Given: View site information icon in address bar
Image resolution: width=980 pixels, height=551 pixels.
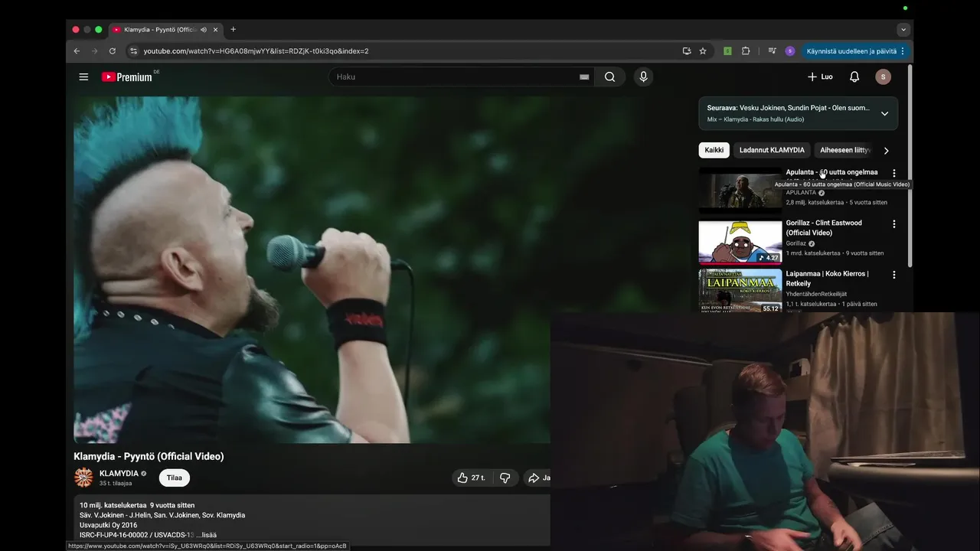Looking at the screenshot, I should [x=133, y=51].
